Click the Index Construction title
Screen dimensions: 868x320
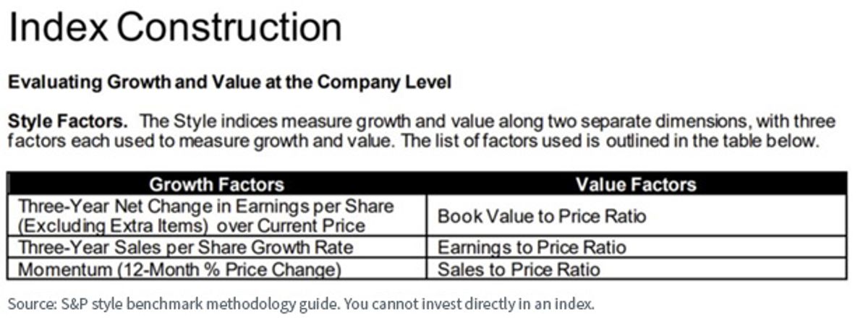pos(174,27)
